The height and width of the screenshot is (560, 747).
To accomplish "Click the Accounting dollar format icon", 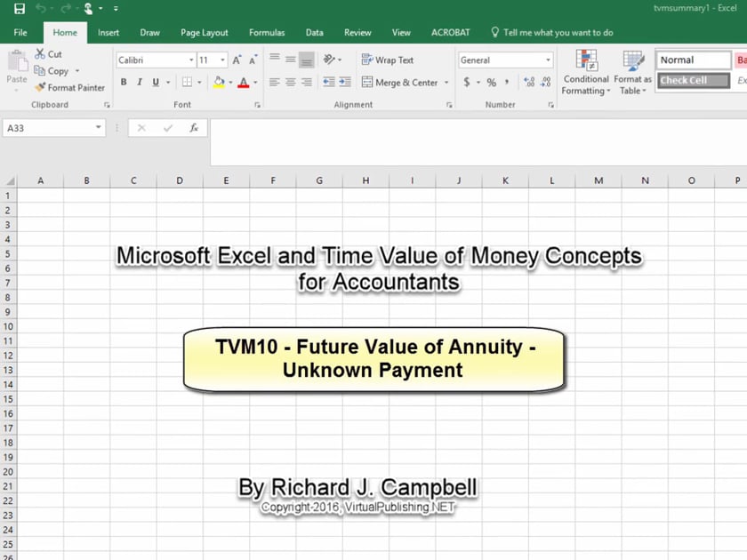I will coord(467,82).
